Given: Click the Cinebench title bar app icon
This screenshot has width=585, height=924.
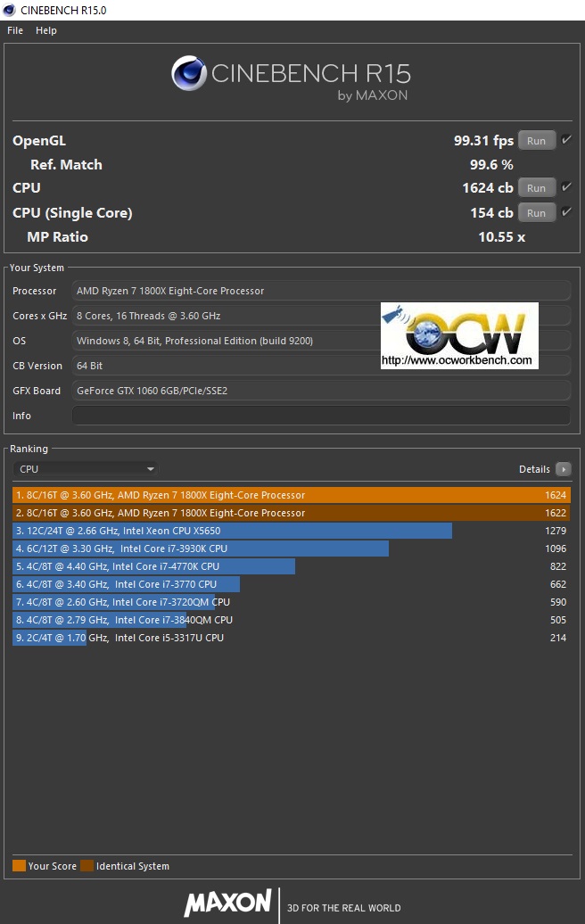Looking at the screenshot, I should [x=9, y=10].
